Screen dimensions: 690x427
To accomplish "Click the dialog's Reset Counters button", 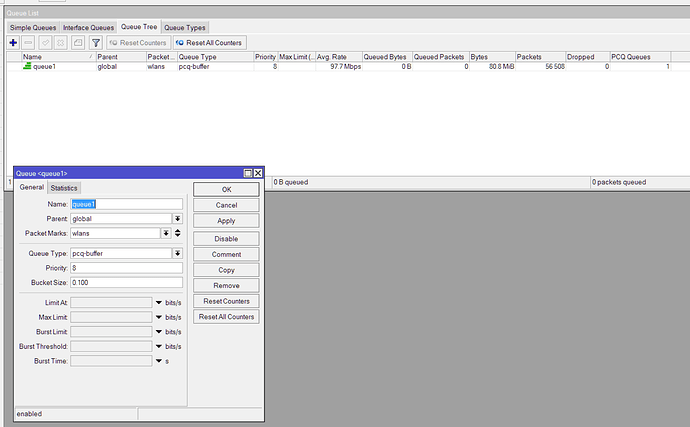I will click(226, 301).
